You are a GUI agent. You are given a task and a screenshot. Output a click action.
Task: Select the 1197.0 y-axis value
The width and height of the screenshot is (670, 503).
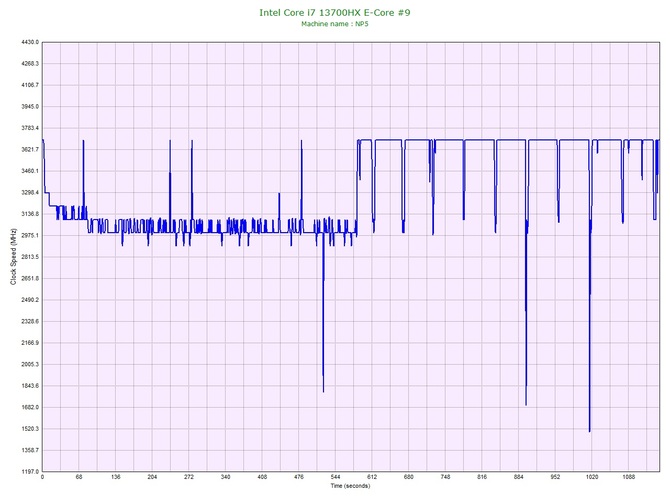tap(30, 471)
